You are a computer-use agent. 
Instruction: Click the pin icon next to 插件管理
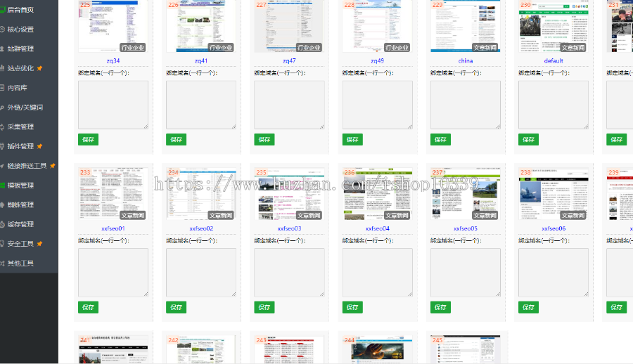click(40, 146)
